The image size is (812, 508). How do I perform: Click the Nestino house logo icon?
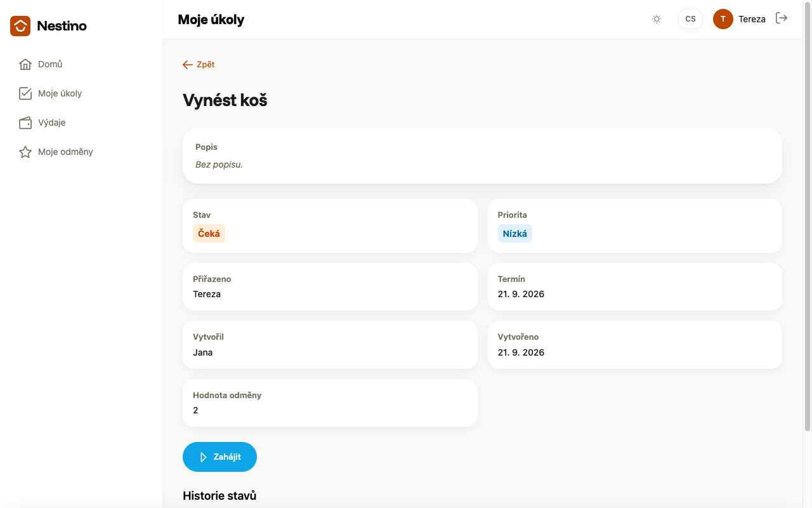point(20,26)
